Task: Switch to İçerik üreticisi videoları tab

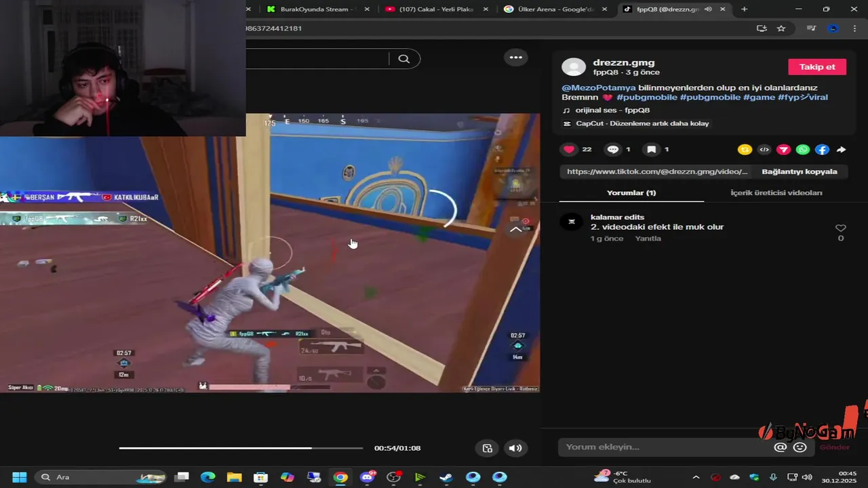Action: tap(776, 192)
